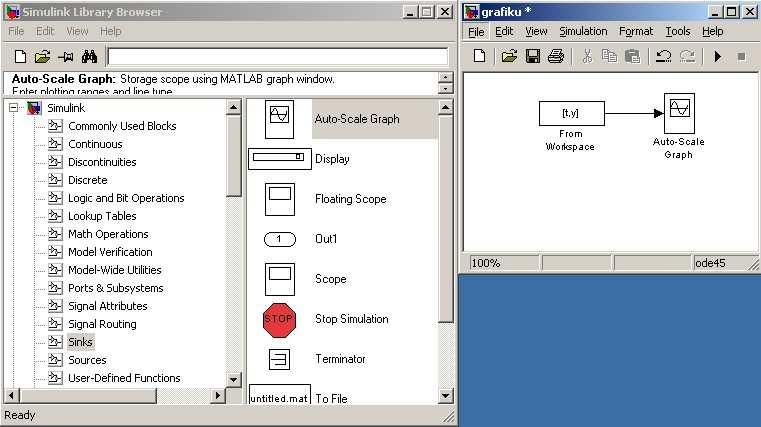Select the To File untitled.mat block icon
This screenshot has width=761, height=427.
click(x=280, y=395)
